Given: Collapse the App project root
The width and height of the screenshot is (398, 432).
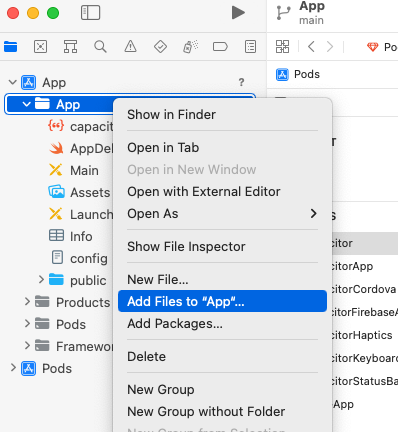Looking at the screenshot, I should click(x=12, y=82).
